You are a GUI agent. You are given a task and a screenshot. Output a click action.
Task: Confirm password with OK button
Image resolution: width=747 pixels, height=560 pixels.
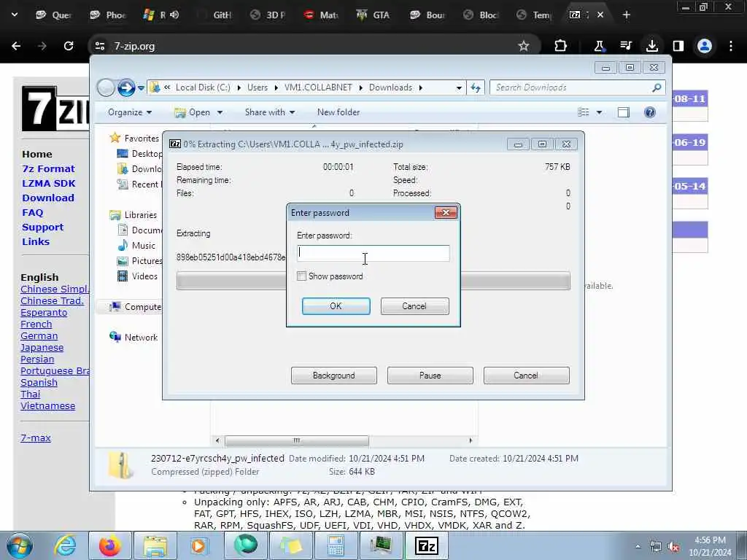(x=336, y=306)
